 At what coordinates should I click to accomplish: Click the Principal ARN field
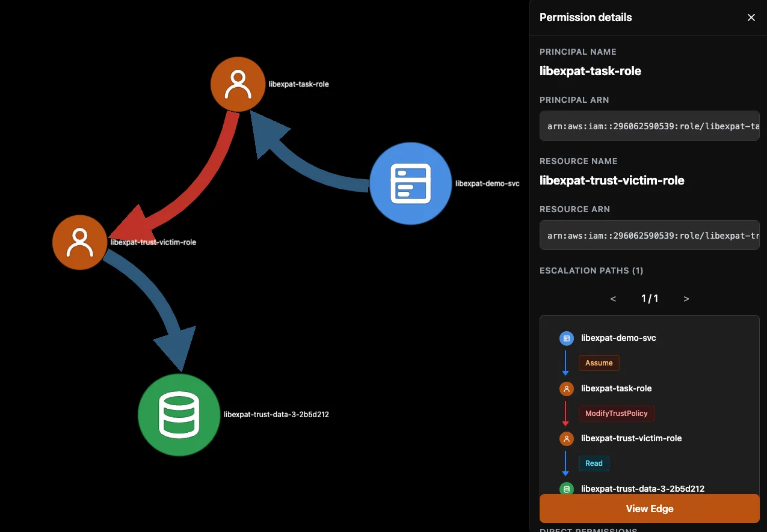pyautogui.click(x=649, y=126)
